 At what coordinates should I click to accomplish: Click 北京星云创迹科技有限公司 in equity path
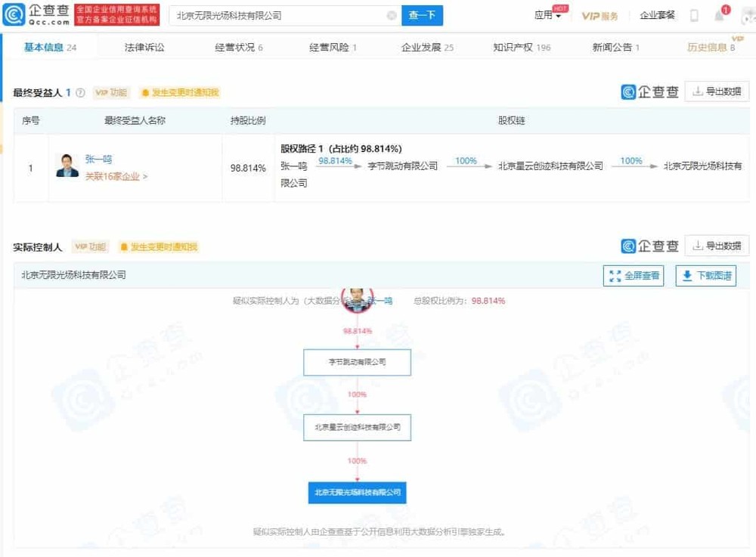click(x=550, y=166)
